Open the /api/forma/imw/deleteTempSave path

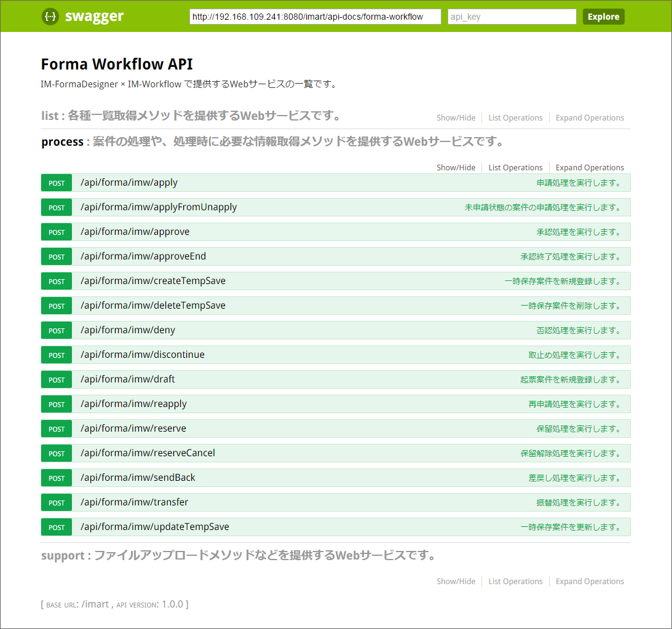(x=153, y=306)
